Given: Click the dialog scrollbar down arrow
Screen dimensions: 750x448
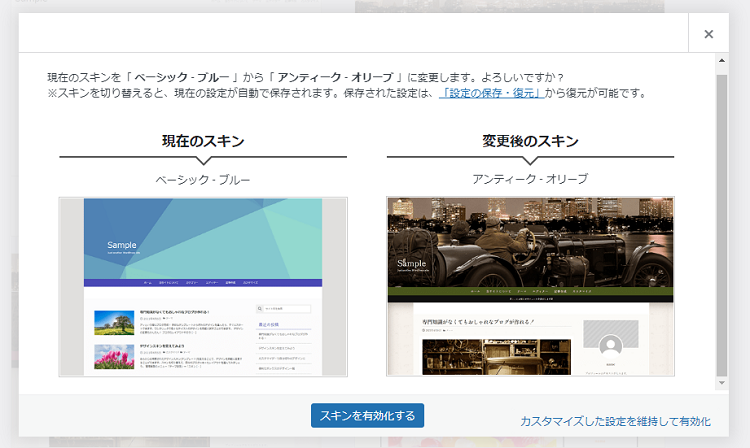Looking at the screenshot, I should click(x=722, y=383).
